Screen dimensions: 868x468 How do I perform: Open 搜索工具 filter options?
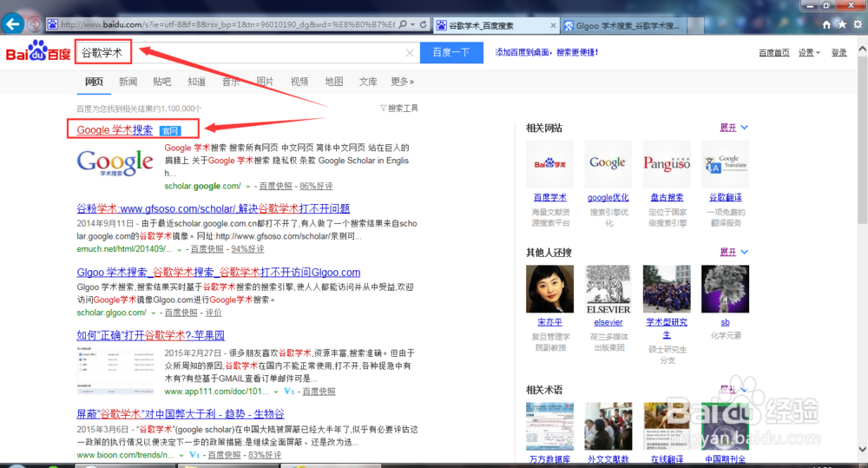tap(399, 108)
